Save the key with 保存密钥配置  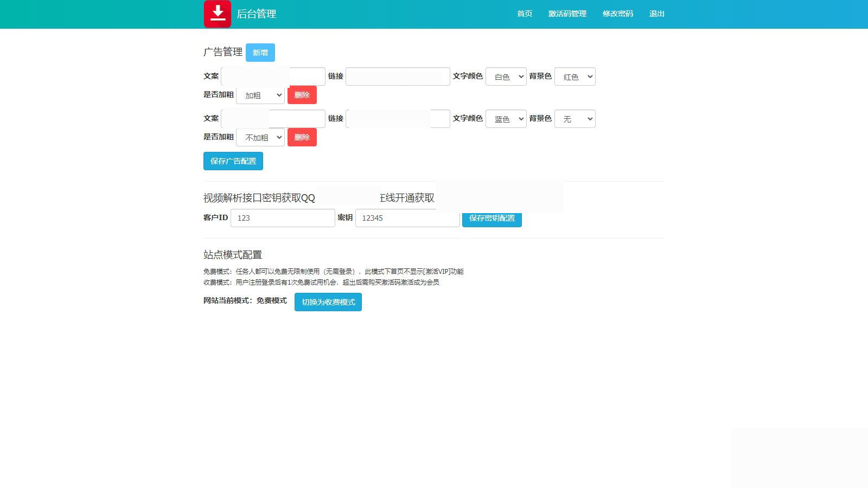(x=492, y=220)
